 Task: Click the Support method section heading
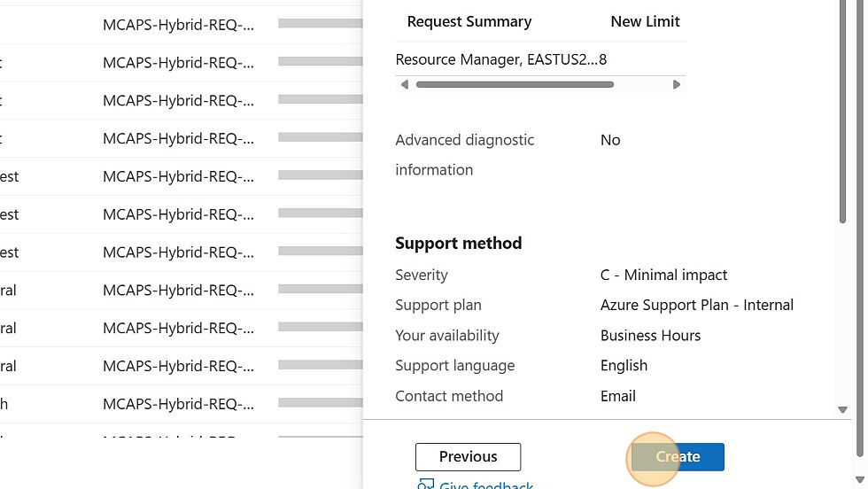coord(459,243)
